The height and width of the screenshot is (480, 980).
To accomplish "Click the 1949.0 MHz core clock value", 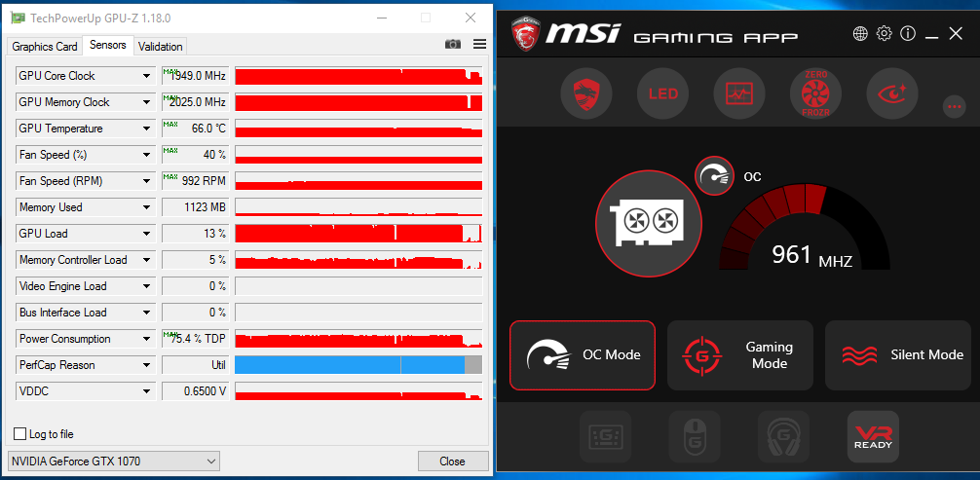I will click(195, 76).
